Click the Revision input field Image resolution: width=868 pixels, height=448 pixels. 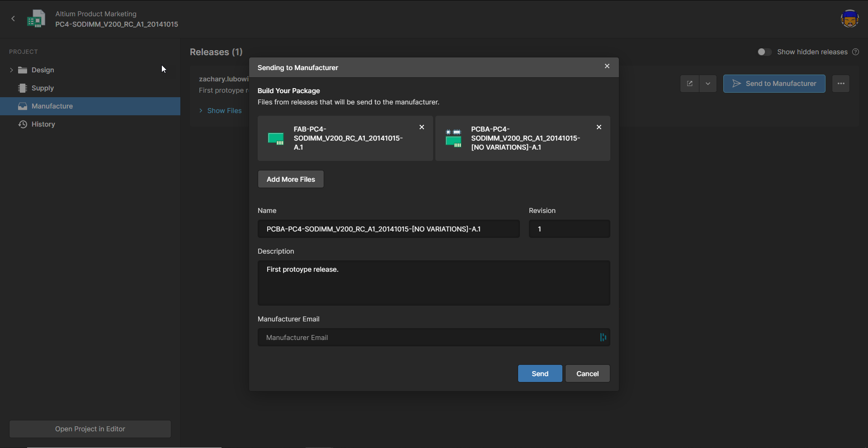pos(570,229)
